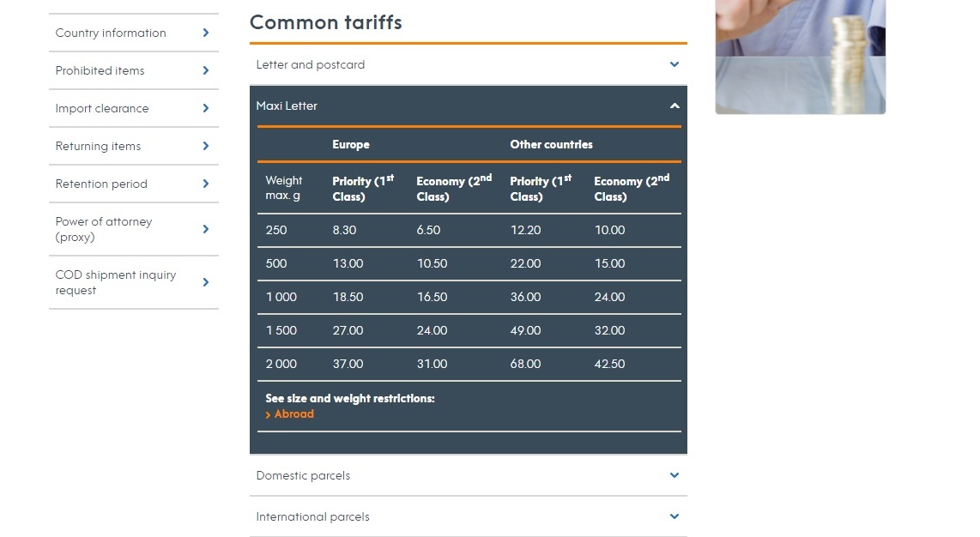Image resolution: width=980 pixels, height=537 pixels.
Task: Click the arrow icon beside Import clearance
Action: [206, 108]
